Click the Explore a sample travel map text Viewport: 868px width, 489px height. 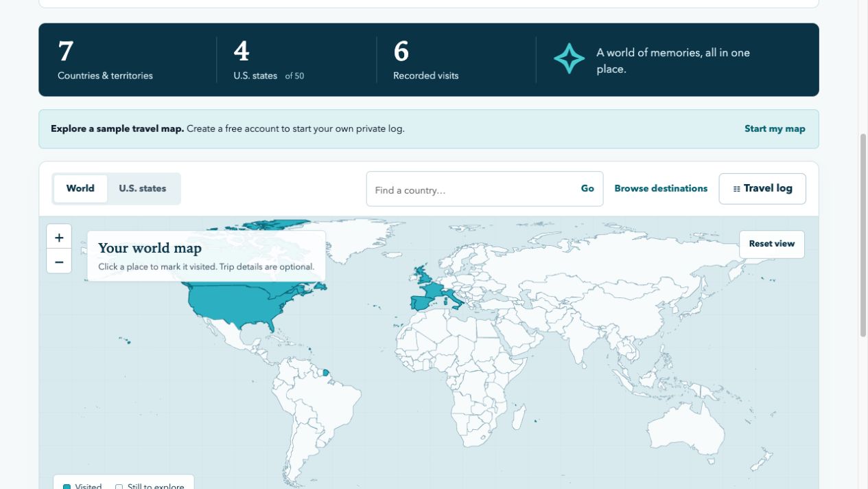[117, 128]
